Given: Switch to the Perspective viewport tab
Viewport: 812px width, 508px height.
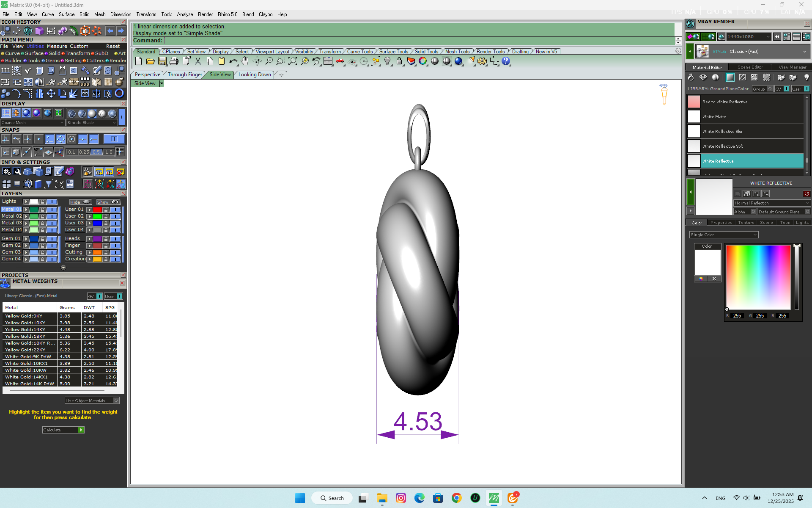Looking at the screenshot, I should [x=147, y=75].
